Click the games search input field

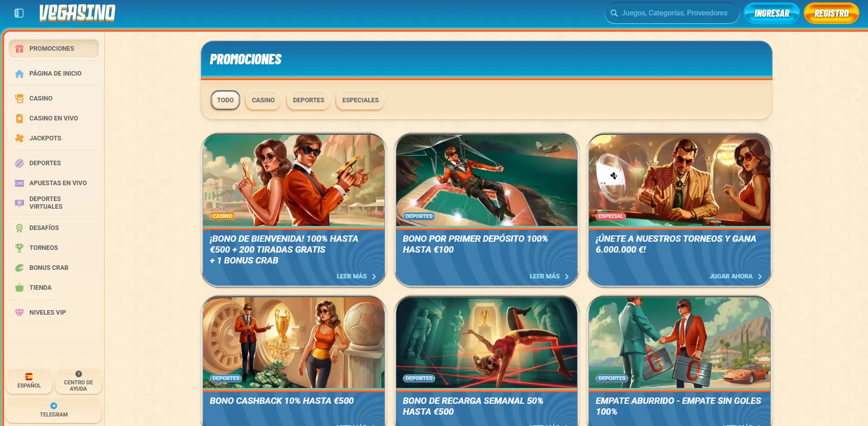click(x=674, y=13)
